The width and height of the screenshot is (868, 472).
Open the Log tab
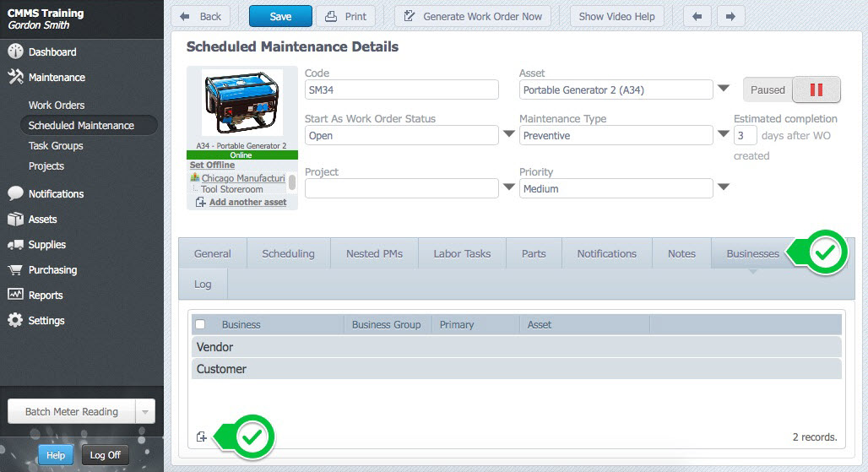[x=203, y=284]
